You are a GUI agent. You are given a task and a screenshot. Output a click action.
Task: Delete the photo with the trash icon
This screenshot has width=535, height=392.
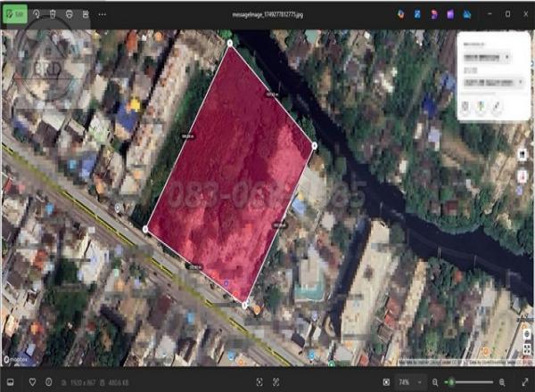pyautogui.click(x=53, y=14)
